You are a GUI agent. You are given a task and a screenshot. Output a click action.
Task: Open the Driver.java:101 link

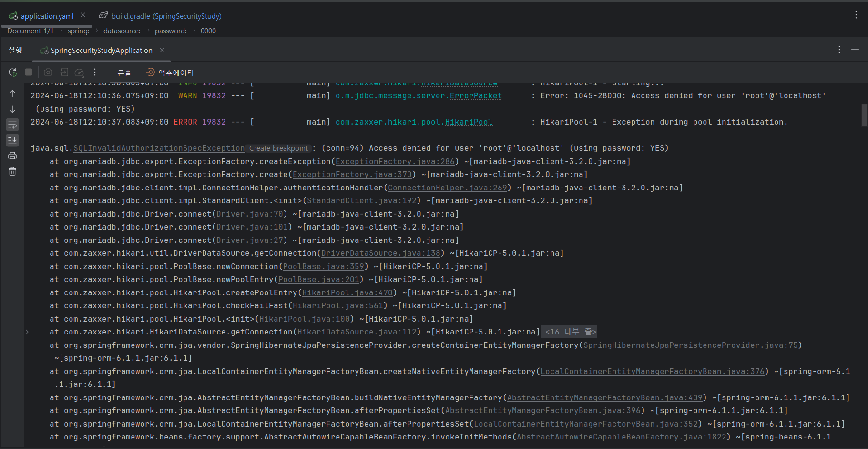(252, 227)
